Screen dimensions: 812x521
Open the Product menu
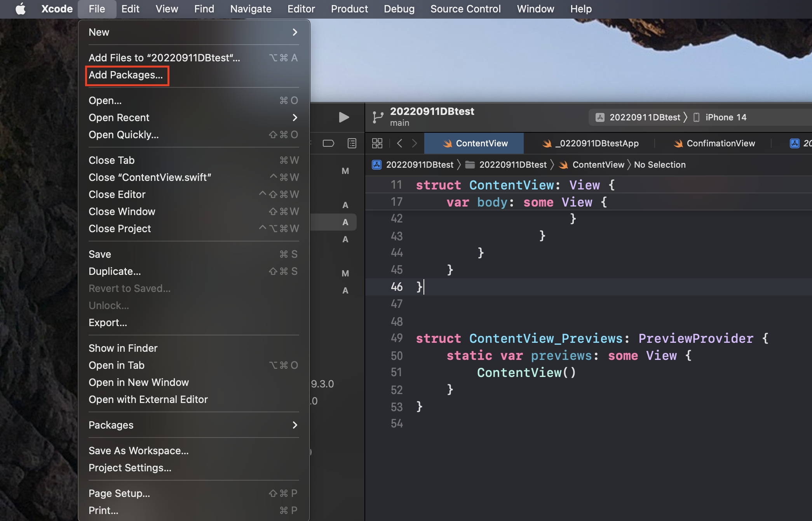point(349,9)
